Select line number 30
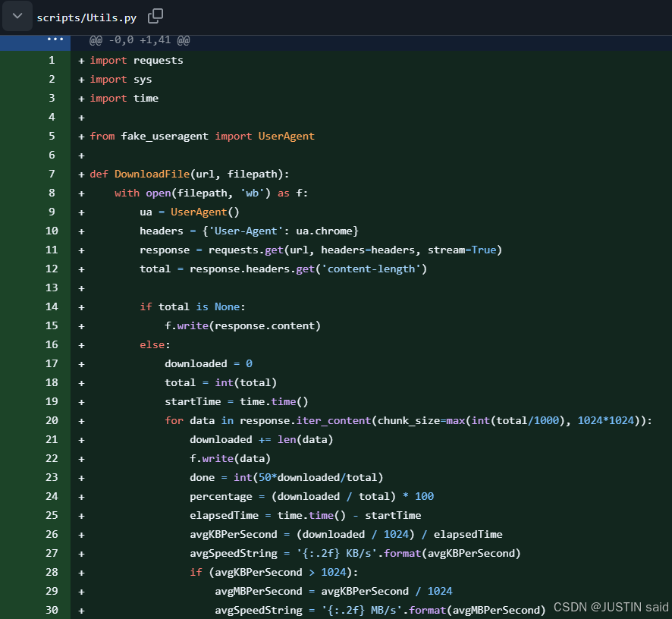 click(x=52, y=610)
